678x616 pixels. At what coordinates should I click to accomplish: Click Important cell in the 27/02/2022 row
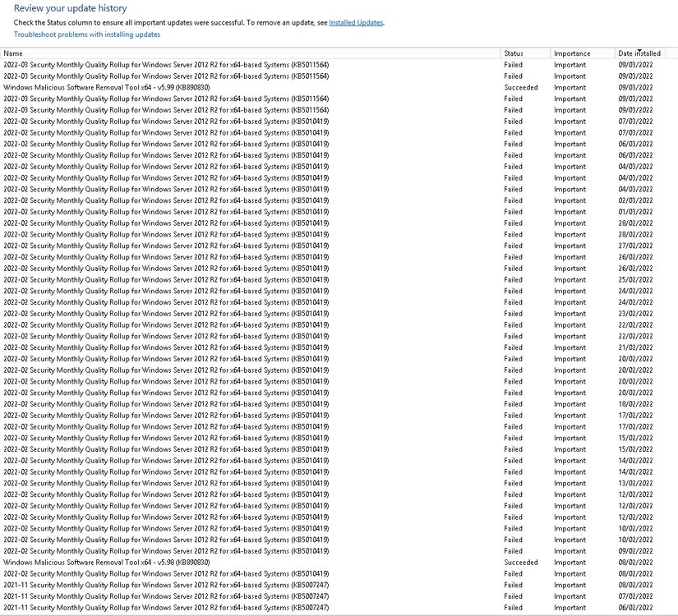tap(570, 246)
